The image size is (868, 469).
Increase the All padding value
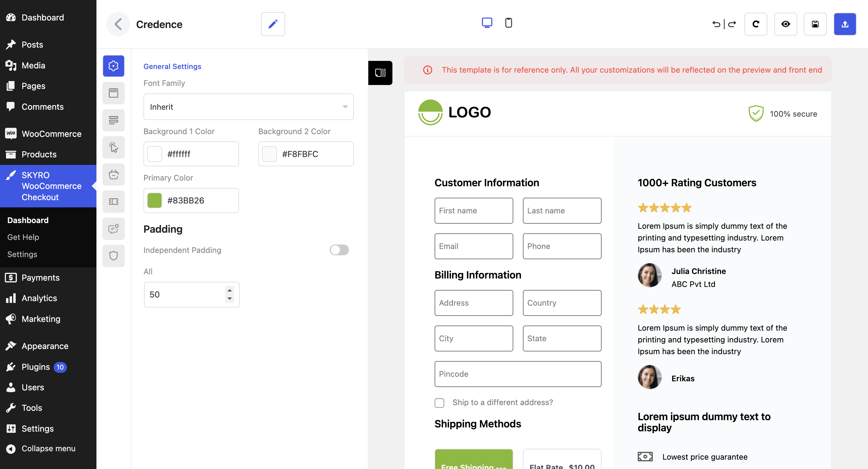coord(229,291)
